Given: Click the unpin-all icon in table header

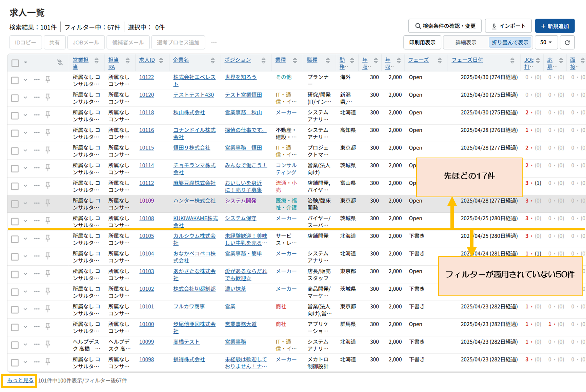Looking at the screenshot, I should click(x=60, y=62).
